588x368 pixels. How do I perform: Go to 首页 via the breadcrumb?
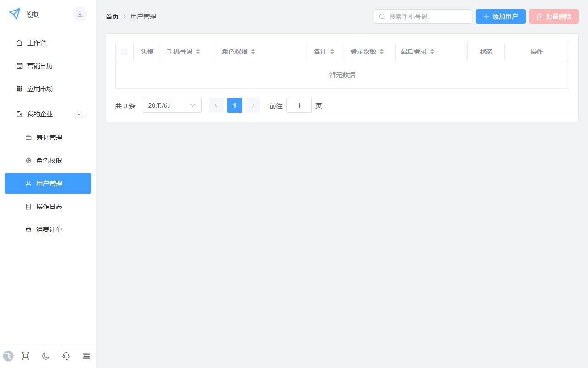click(x=112, y=16)
